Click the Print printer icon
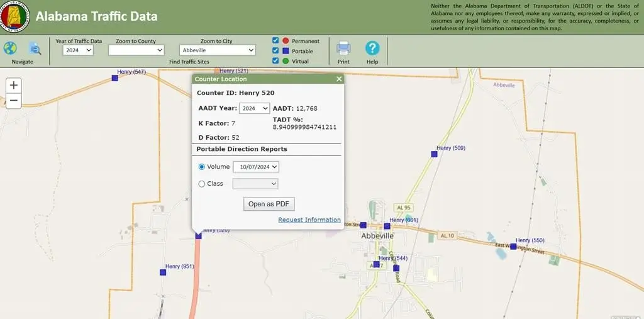Screen dimensions: 644x319 pos(343,48)
